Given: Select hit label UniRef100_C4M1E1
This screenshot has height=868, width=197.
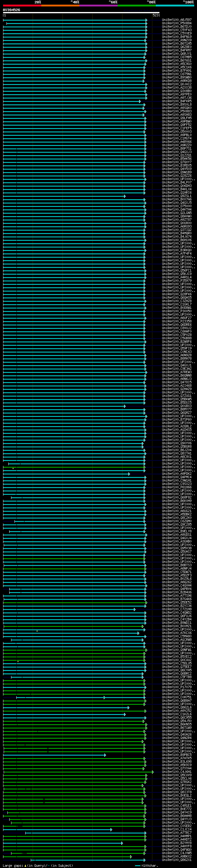Looking at the screenshot, I should point(177,806).
